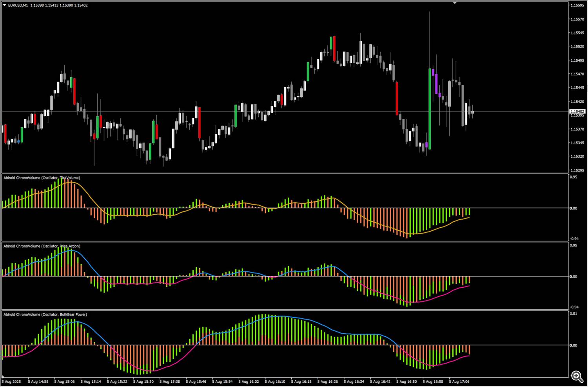
Task: Click the 1.15470 price axis label
Action: point(577,74)
